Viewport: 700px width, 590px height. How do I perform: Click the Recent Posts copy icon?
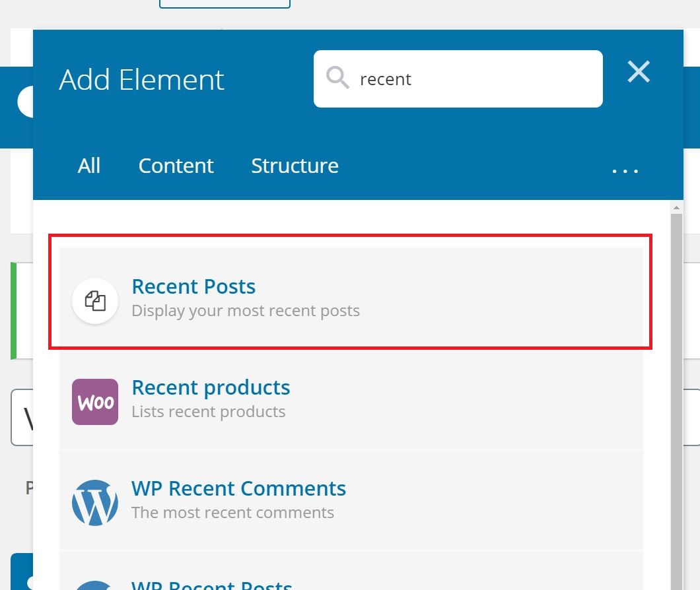click(95, 301)
